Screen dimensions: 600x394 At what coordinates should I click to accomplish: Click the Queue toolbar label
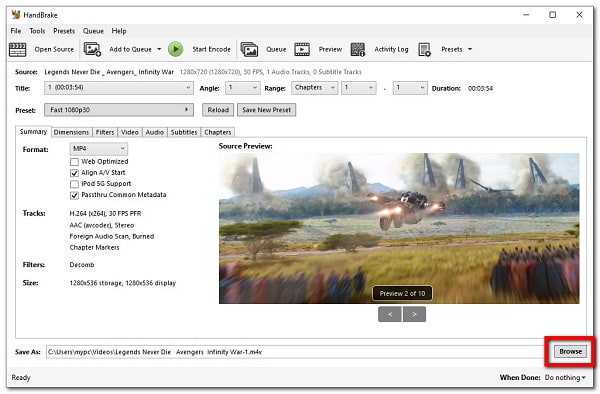point(276,49)
